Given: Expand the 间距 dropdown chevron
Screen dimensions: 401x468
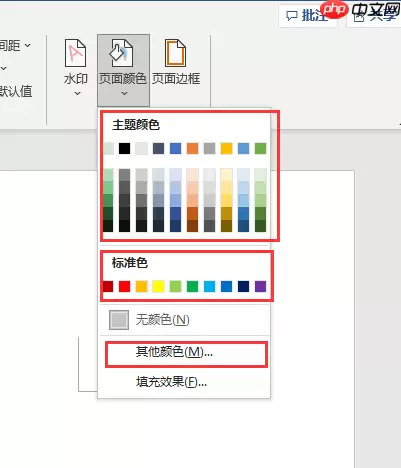Looking at the screenshot, I should tap(28, 45).
